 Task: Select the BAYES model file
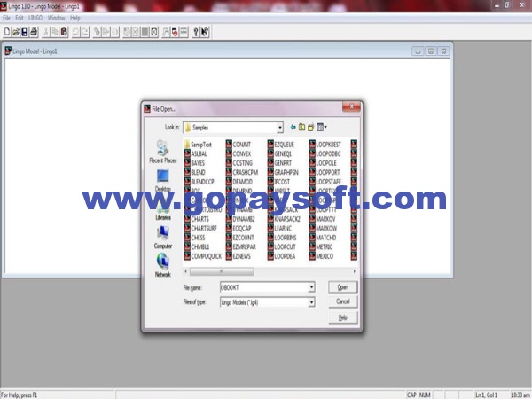point(194,163)
